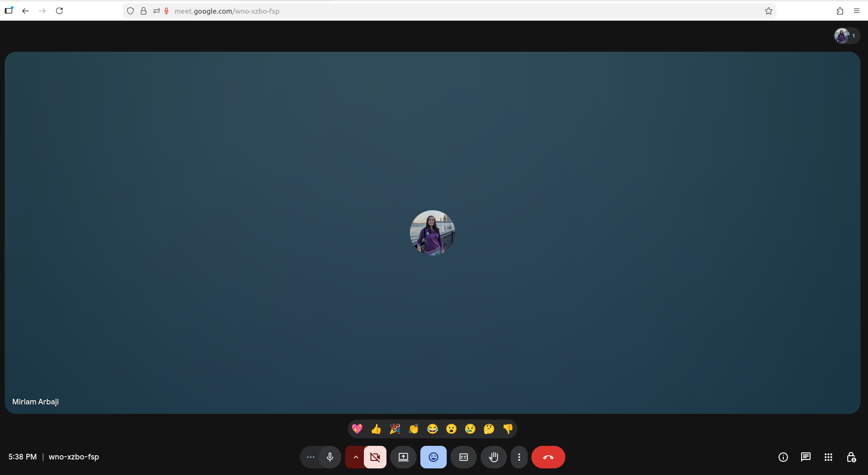Open the Firefox application menu

click(x=857, y=11)
